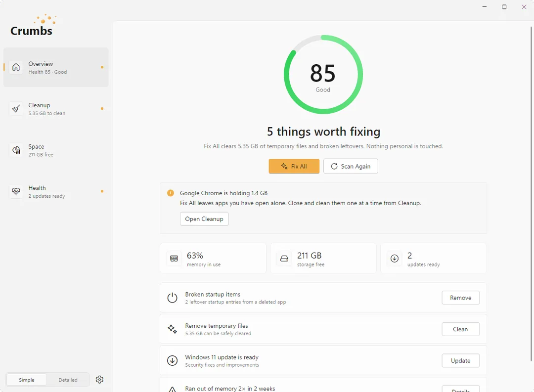Click the memory chip icon on 63% card

[x=174, y=259]
